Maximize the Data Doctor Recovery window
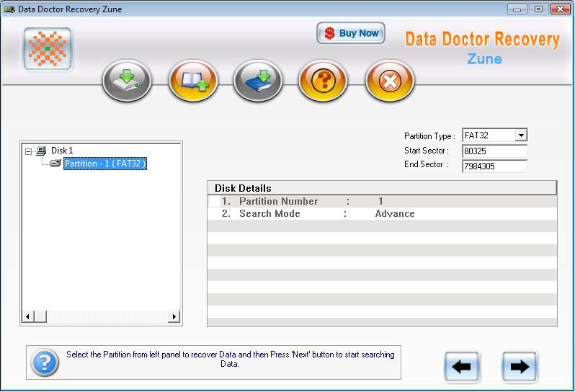The image size is (575, 392). pos(538,9)
